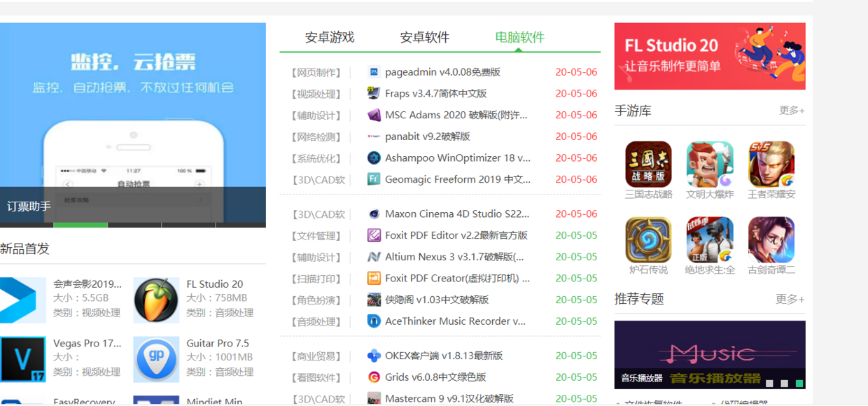
Task: Click the AceThinker Music Recorder icon
Action: [x=374, y=321]
